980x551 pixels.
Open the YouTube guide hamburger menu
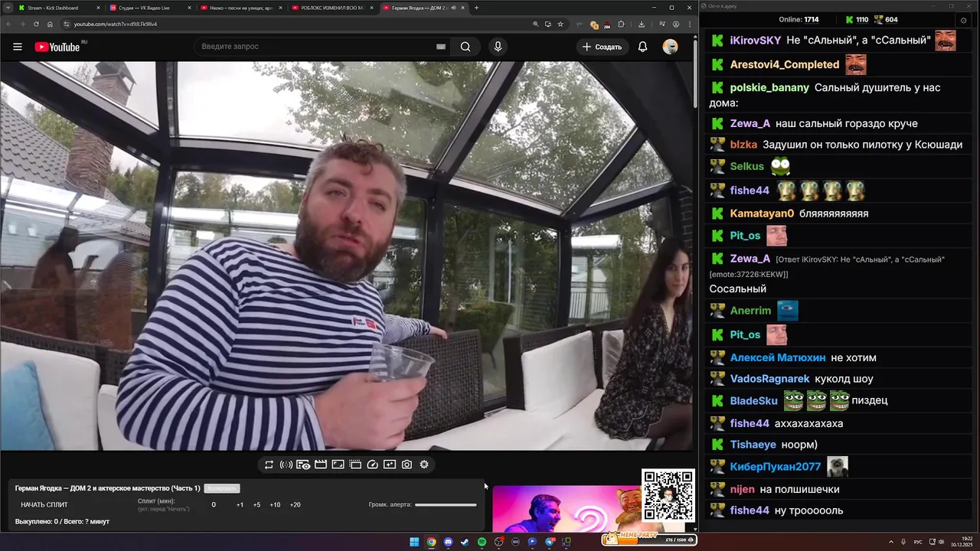tap(17, 47)
